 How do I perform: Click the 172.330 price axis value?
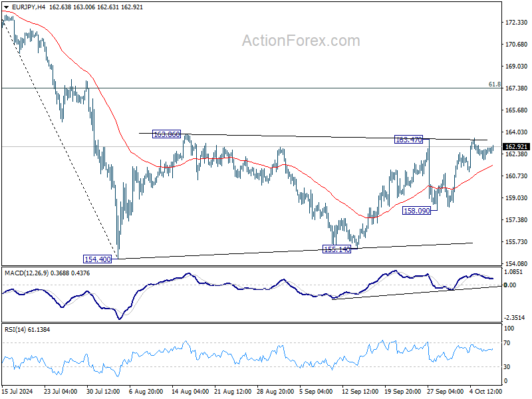point(516,23)
